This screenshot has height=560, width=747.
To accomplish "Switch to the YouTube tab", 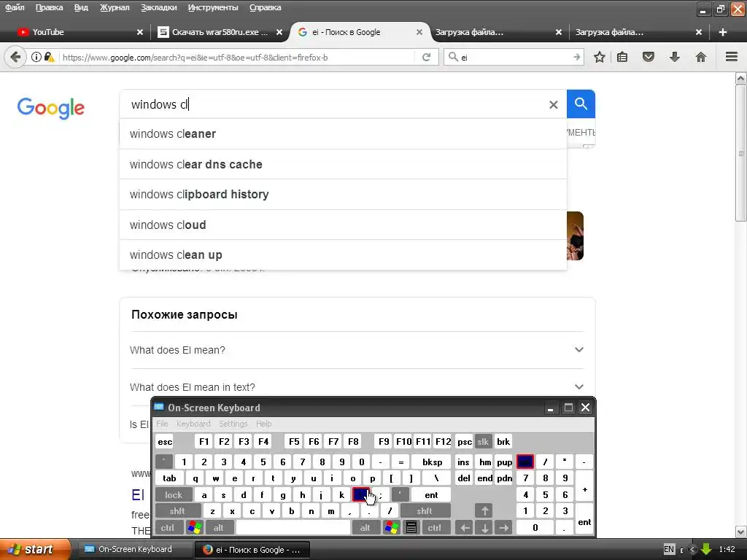I will pyautogui.click(x=79, y=32).
